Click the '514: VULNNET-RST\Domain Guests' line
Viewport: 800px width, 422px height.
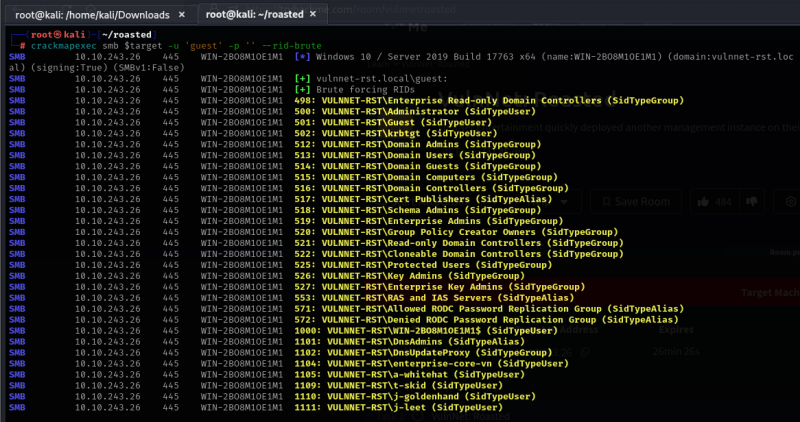[417, 166]
